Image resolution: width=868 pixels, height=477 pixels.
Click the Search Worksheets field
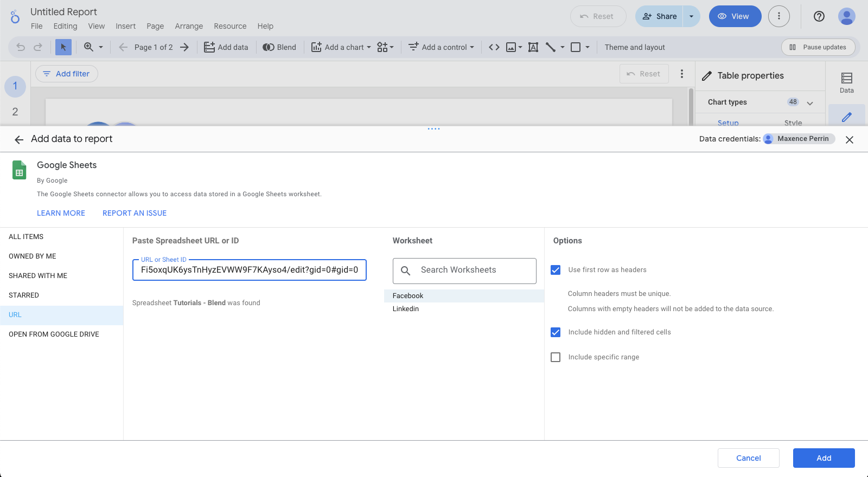(x=464, y=270)
